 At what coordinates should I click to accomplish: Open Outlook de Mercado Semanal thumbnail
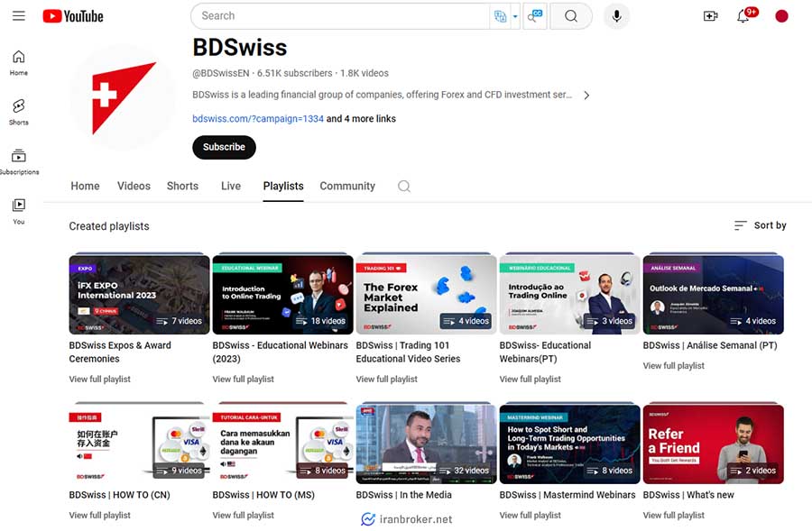[713, 295]
